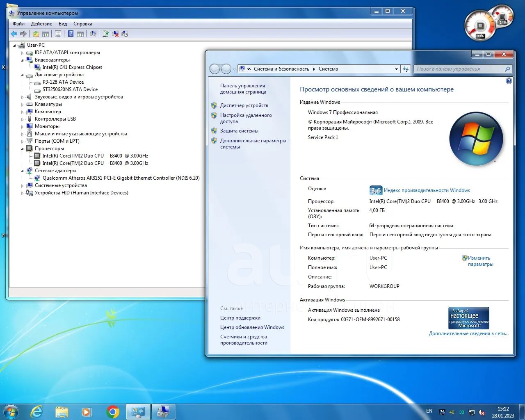Click the CPU meter desktop gadget
The image size is (525, 420).
coord(480,26)
